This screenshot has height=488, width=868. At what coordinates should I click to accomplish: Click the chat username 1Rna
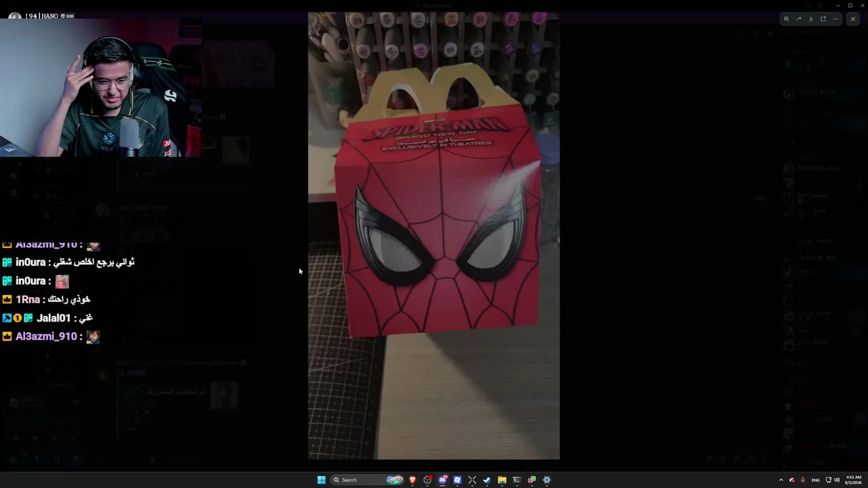tap(28, 300)
